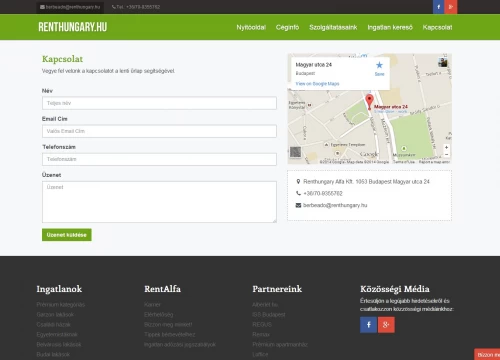Click into the Üzenet text area
This screenshot has height=360, width=500.
pyautogui.click(x=159, y=202)
